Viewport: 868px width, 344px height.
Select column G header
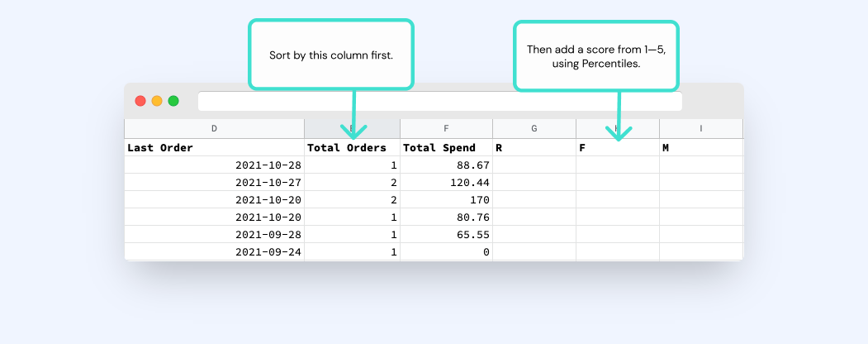[534, 128]
